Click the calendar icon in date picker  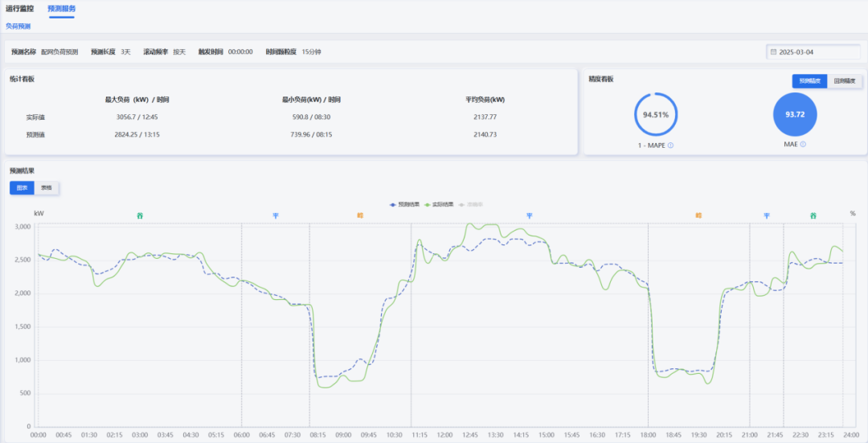pyautogui.click(x=773, y=52)
